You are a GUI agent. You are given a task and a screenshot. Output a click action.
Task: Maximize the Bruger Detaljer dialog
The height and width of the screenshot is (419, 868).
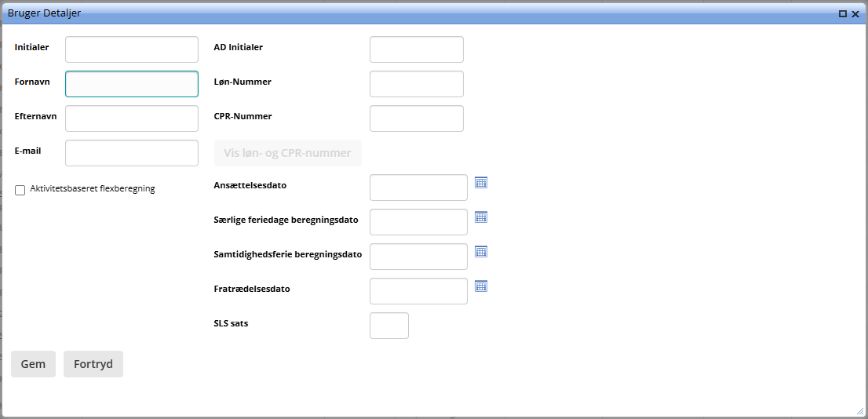point(843,13)
